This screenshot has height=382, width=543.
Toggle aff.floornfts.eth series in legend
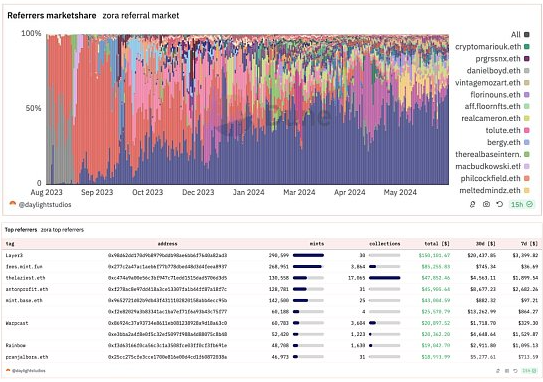497,106
